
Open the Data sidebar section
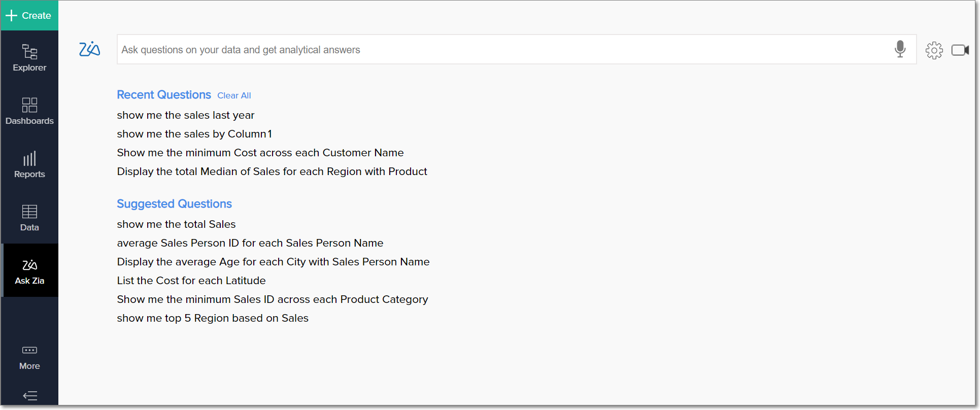pos(29,218)
